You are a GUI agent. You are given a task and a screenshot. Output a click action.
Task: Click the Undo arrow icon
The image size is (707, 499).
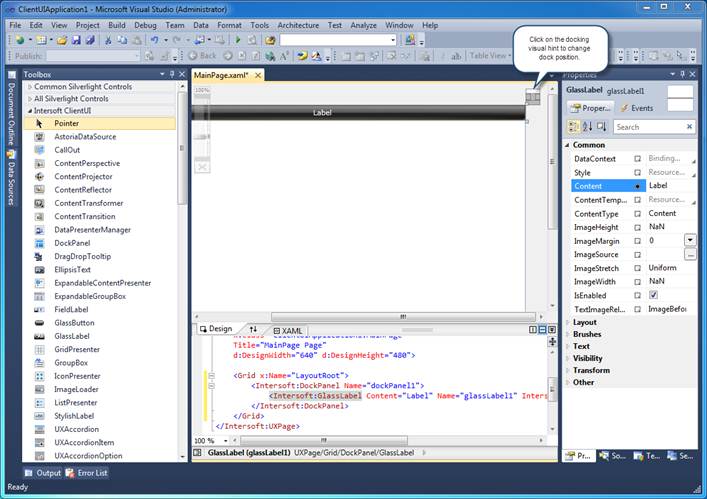point(155,40)
